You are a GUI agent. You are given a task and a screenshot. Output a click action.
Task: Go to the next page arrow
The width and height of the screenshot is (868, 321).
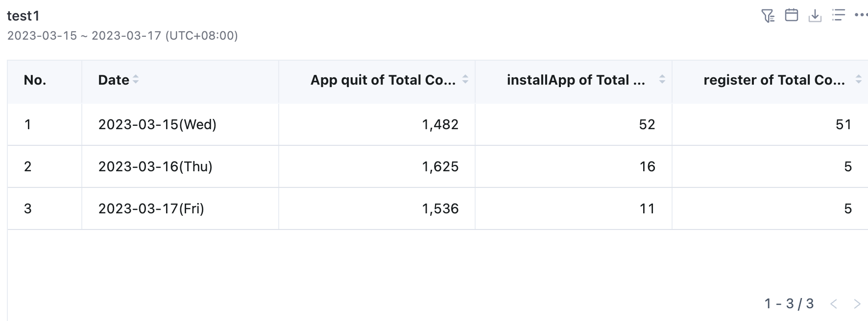(857, 304)
